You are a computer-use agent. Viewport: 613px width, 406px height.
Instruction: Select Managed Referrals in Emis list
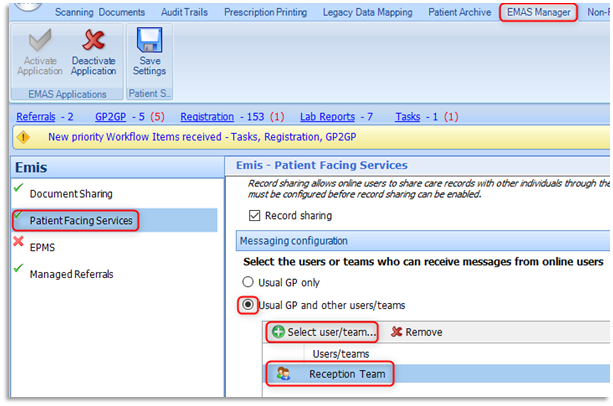tap(72, 274)
